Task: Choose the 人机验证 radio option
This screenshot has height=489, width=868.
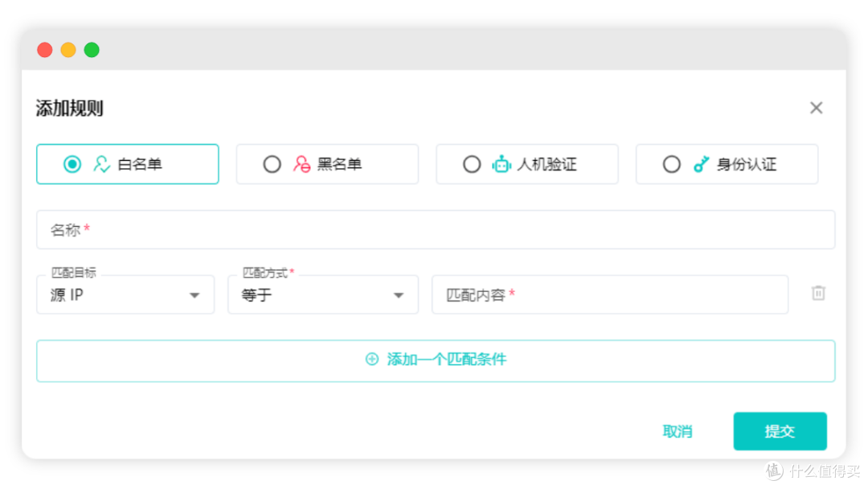Action: 472,164
